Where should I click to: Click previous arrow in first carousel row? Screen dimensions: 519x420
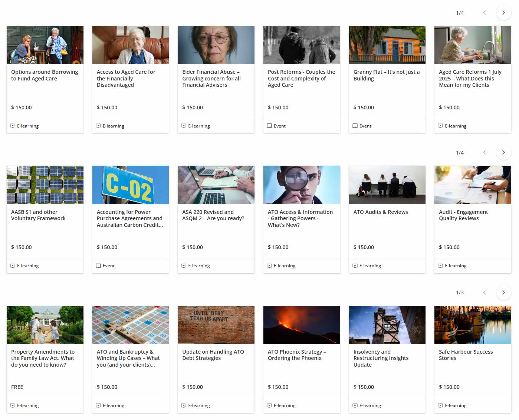coord(484,13)
